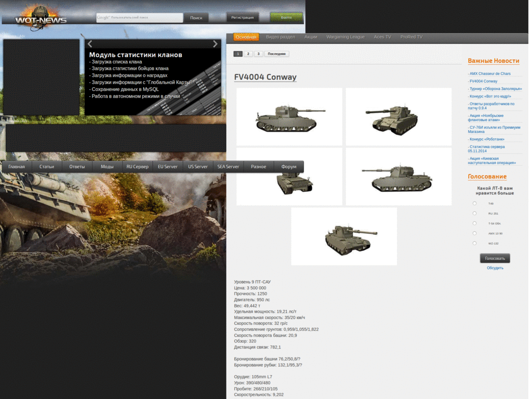Go to next slide arrow in slider
The width and height of the screenshot is (532, 399).
point(215,44)
